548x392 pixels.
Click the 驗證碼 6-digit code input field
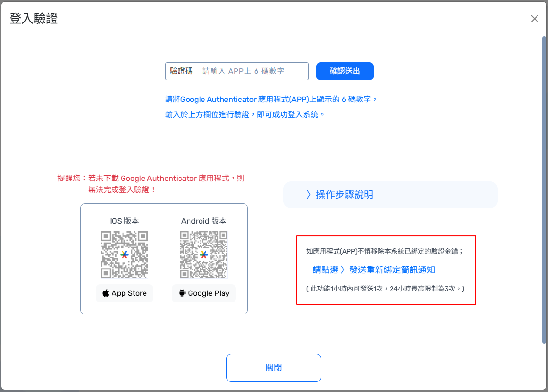[254, 71]
